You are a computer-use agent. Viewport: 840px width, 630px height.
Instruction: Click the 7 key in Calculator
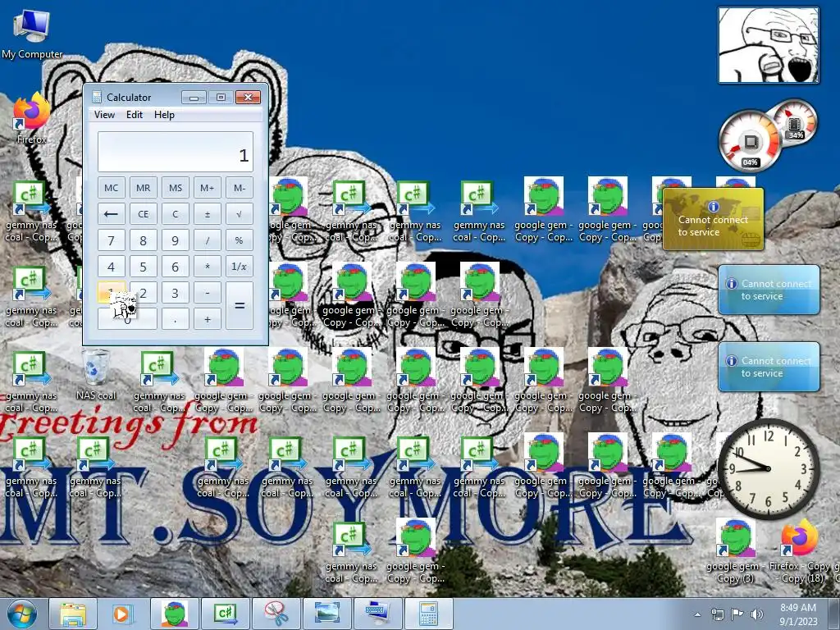point(111,240)
